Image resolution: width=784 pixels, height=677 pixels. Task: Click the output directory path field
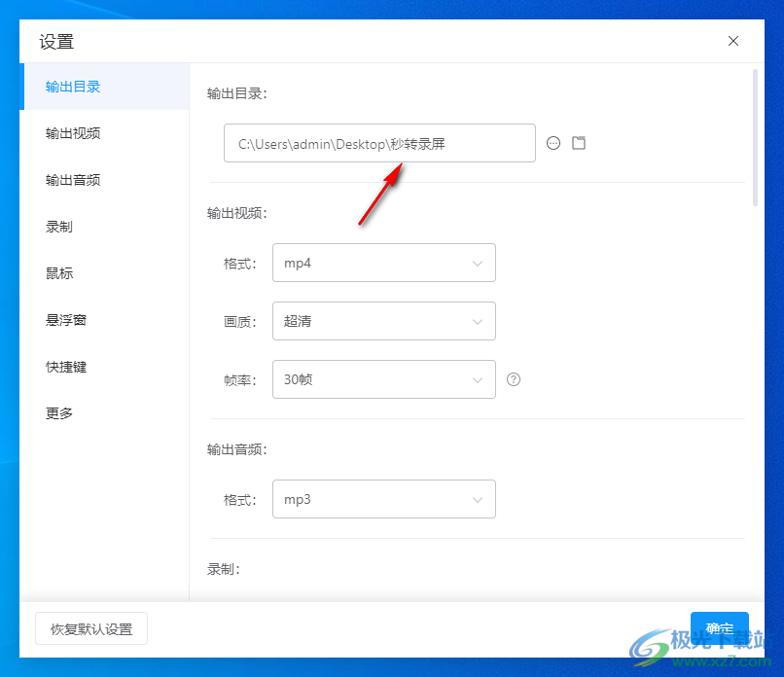379,143
